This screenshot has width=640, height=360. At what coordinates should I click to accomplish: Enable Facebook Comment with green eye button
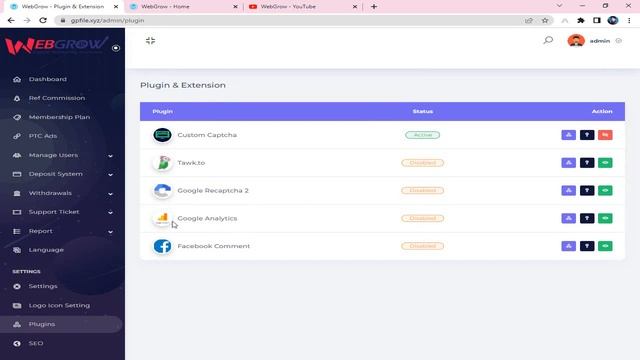[605, 246]
